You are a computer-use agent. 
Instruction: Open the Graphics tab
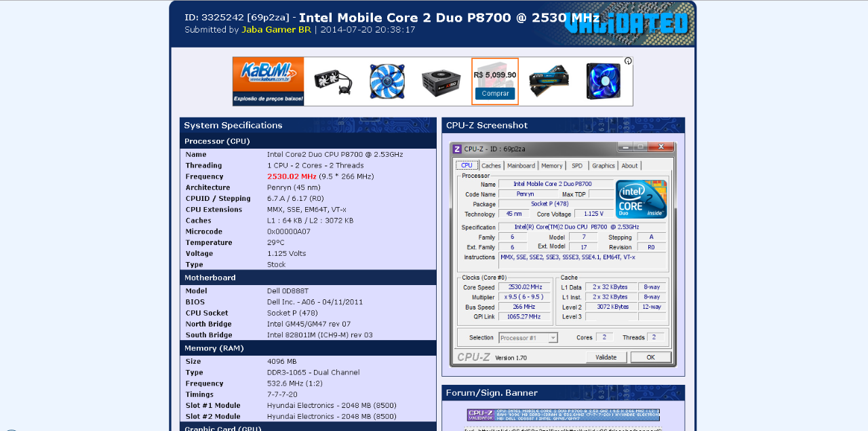click(x=604, y=166)
